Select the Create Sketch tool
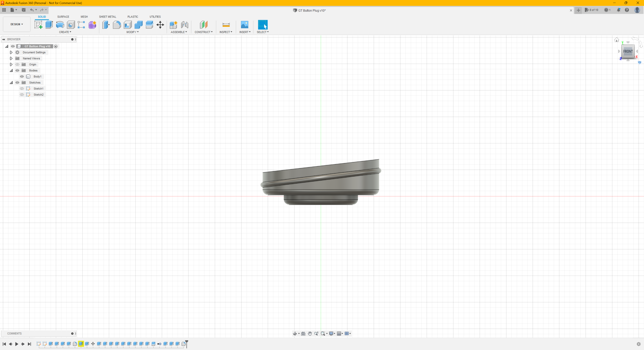The image size is (644, 350). 38,24
